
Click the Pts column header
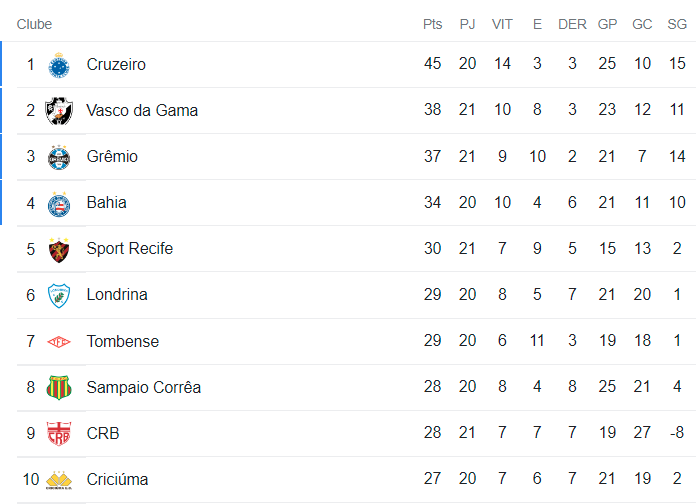(432, 24)
